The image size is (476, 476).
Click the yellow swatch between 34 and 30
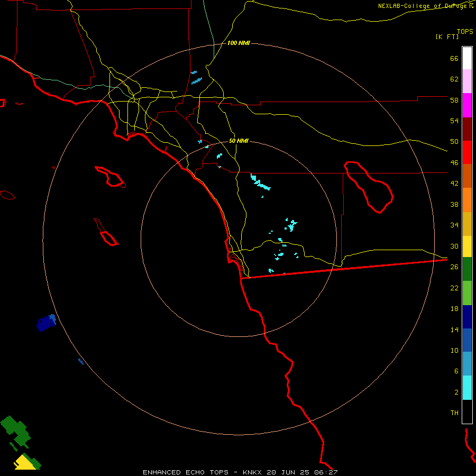pyautogui.click(x=467, y=246)
